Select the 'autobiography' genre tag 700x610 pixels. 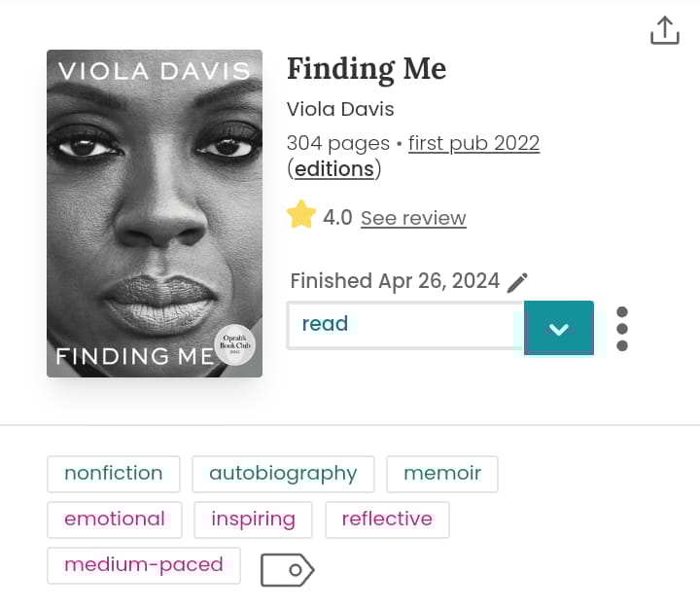tap(283, 474)
